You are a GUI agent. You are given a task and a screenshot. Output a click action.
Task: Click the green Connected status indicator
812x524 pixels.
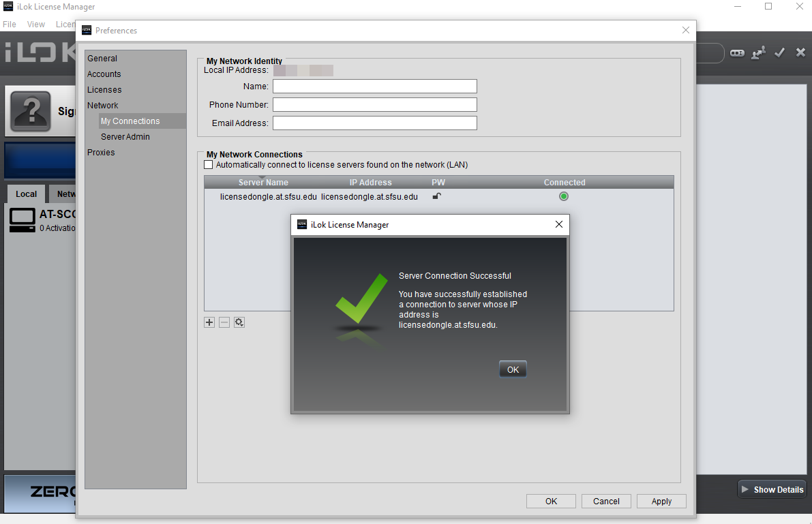coord(564,196)
